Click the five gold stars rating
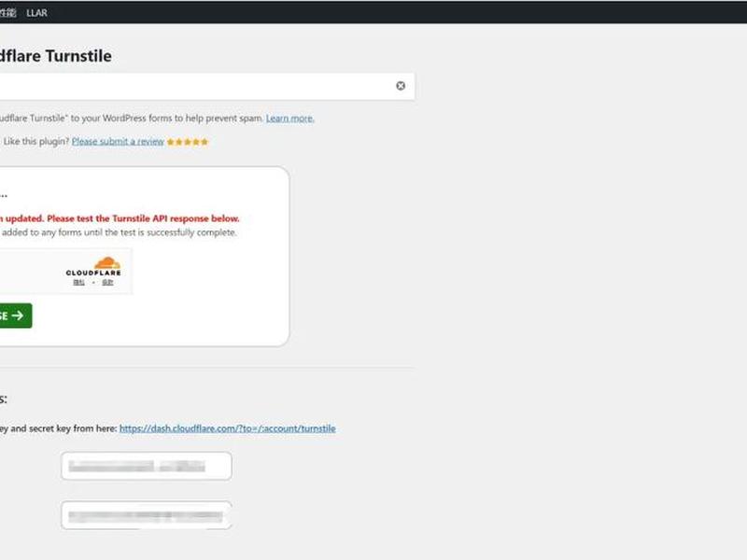747x560 pixels. (188, 142)
